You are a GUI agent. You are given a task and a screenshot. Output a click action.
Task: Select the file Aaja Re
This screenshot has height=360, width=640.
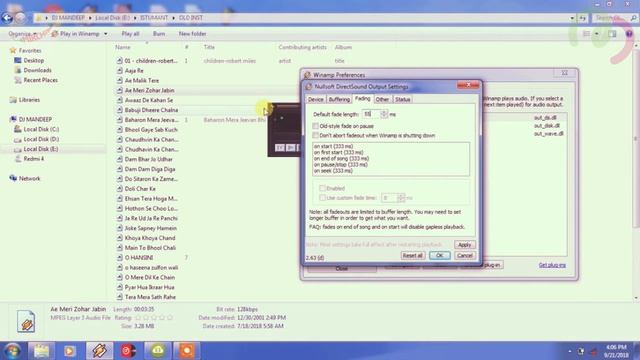click(x=134, y=71)
